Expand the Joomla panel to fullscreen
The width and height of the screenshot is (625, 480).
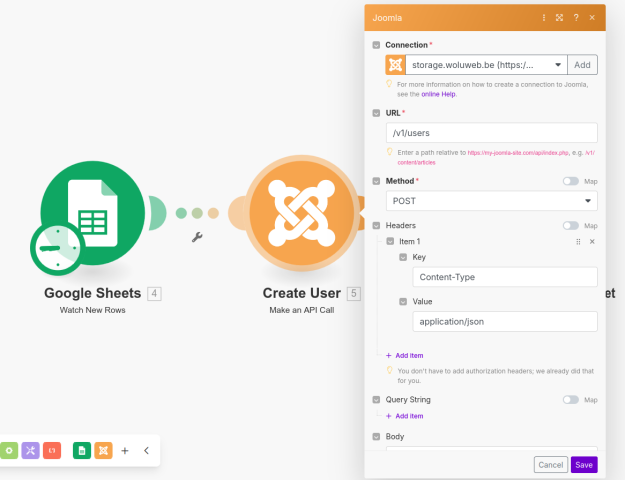(x=560, y=18)
